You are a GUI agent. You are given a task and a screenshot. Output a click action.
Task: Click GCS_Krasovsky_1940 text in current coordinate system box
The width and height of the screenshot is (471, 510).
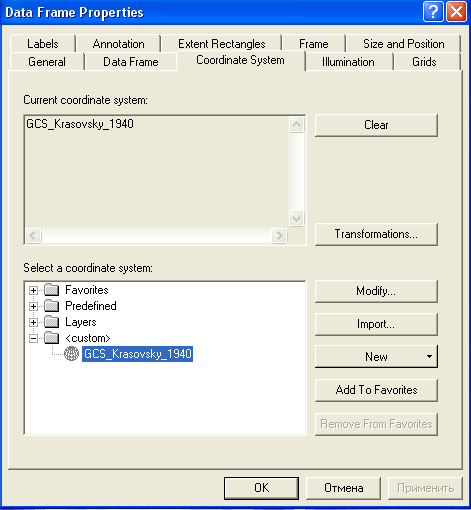80,124
